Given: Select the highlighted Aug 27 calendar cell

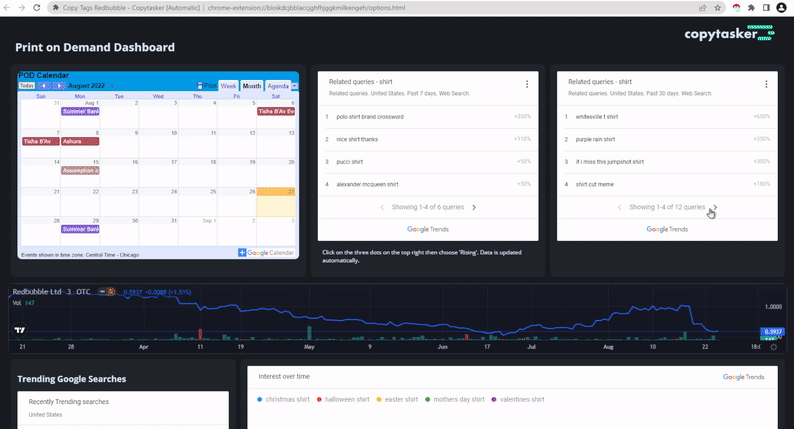Looking at the screenshot, I should 276,202.
